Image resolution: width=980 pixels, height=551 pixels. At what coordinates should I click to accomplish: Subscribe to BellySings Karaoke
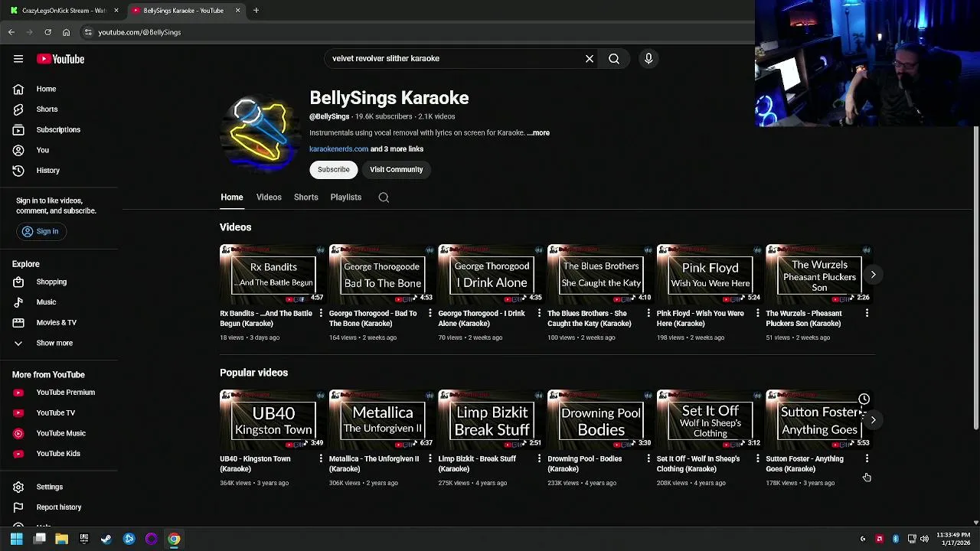tap(334, 170)
